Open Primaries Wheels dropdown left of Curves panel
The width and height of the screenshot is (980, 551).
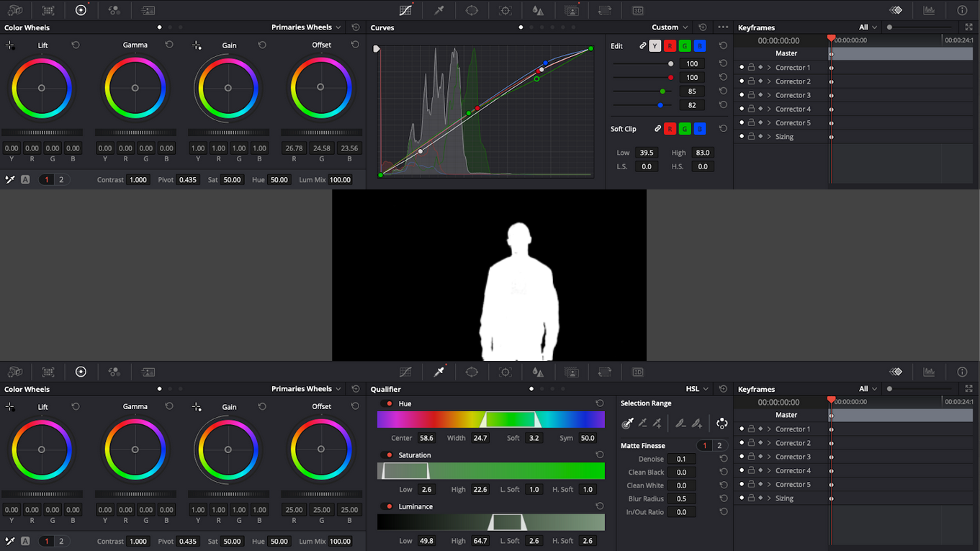coord(306,27)
